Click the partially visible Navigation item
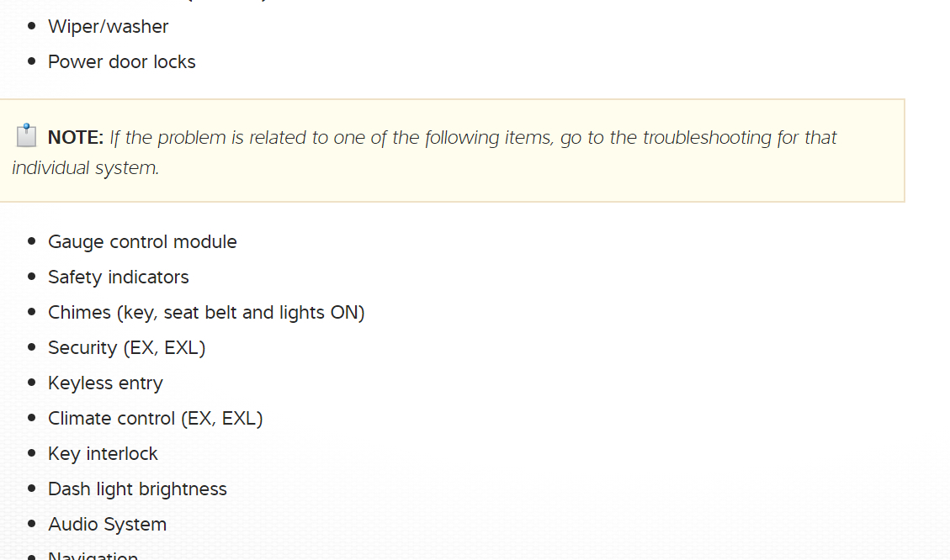 93,555
